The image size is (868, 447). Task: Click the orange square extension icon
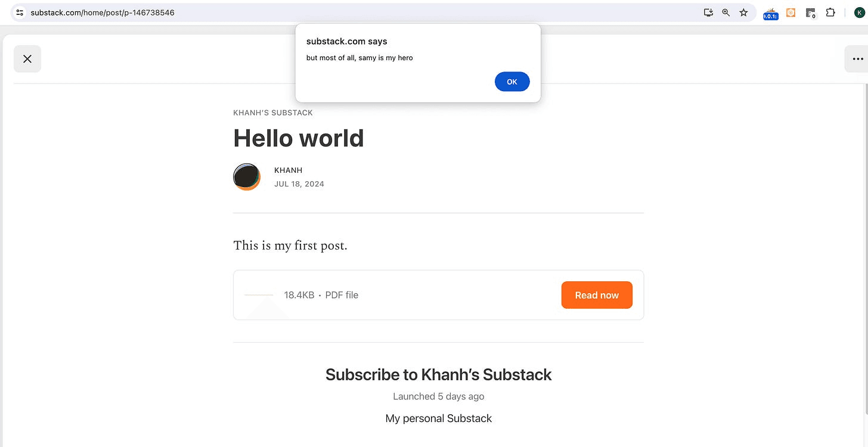click(x=790, y=13)
